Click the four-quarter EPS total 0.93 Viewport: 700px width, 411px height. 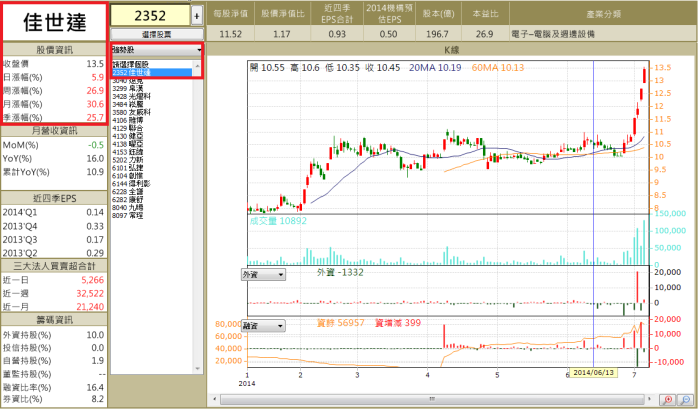click(337, 34)
